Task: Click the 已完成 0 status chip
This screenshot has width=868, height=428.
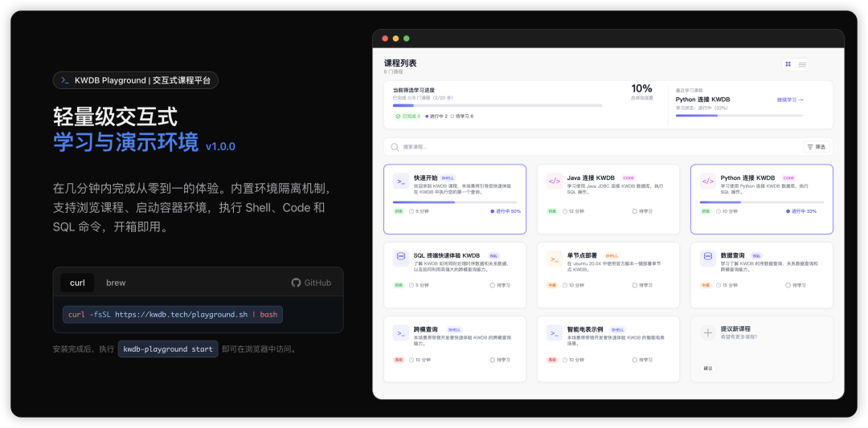Action: (408, 116)
